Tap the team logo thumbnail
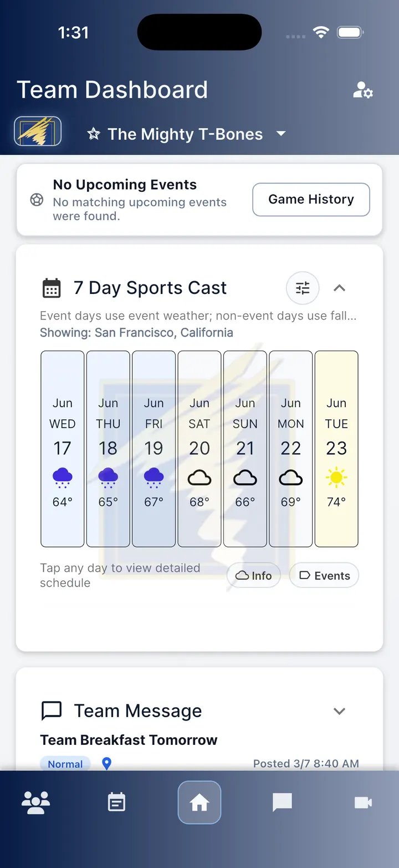This screenshot has height=868, width=399. 38,131
